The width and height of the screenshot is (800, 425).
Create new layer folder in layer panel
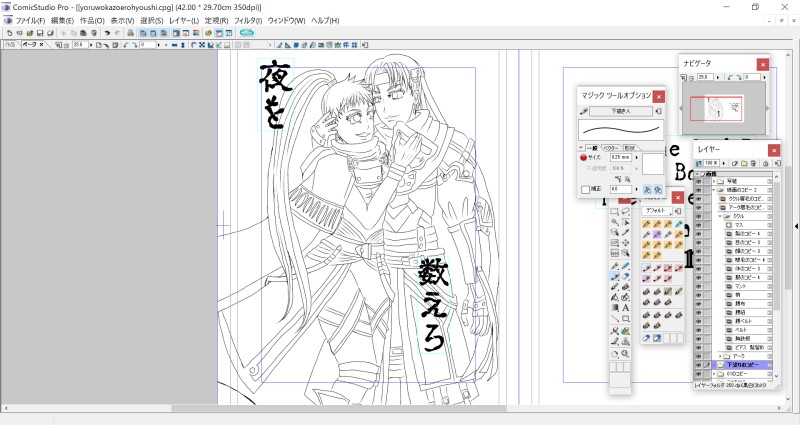[x=744, y=163]
